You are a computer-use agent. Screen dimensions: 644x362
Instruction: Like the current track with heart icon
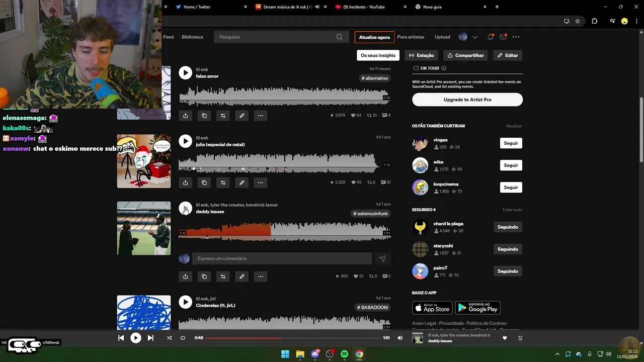[x=505, y=338]
